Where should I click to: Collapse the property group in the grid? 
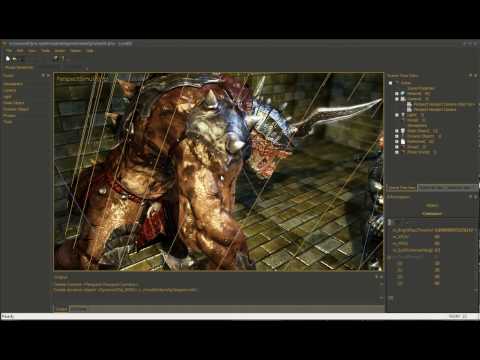(x=389, y=257)
